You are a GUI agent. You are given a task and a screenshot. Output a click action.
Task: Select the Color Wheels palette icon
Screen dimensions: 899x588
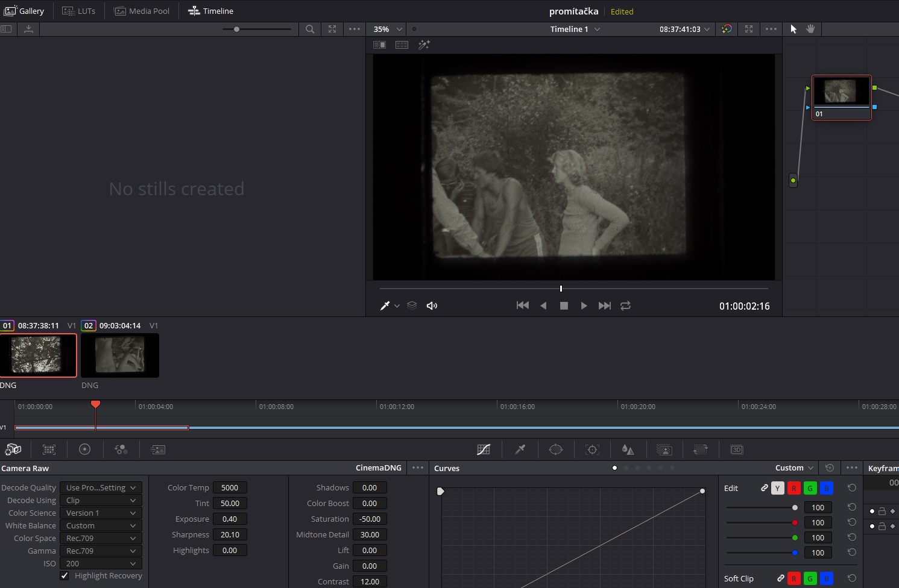[x=85, y=449]
